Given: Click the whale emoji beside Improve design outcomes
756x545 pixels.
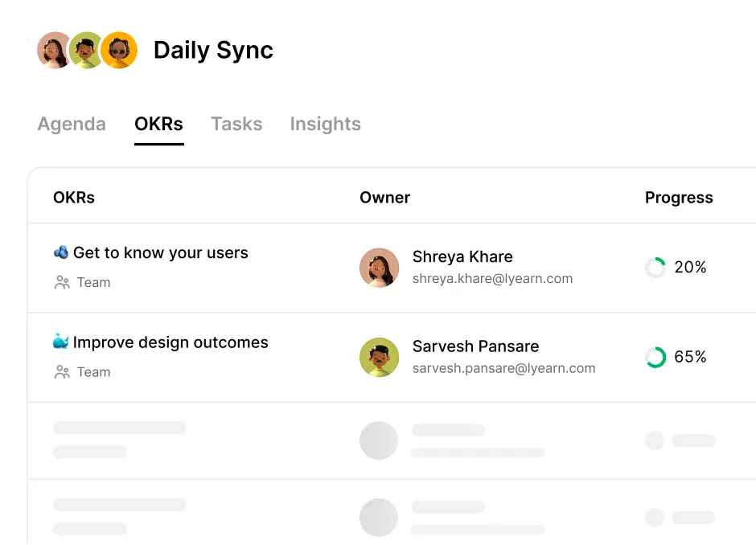Looking at the screenshot, I should pyautogui.click(x=61, y=342).
